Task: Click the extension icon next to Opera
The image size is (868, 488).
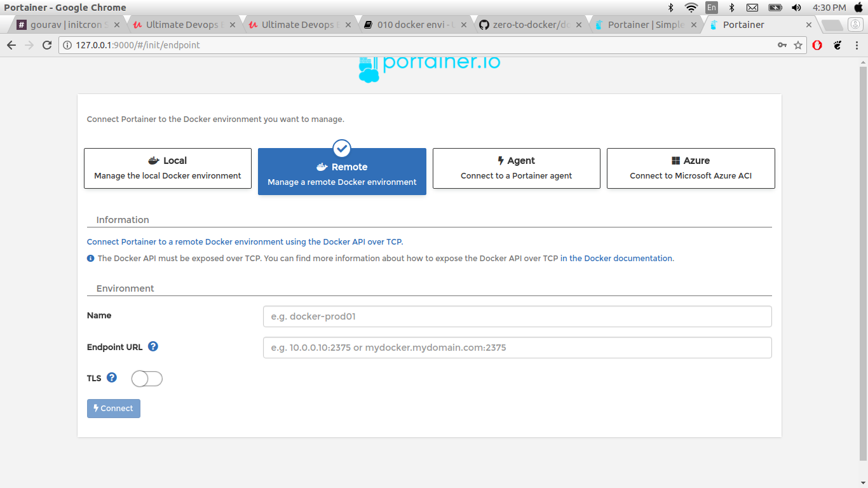Action: [x=837, y=45]
